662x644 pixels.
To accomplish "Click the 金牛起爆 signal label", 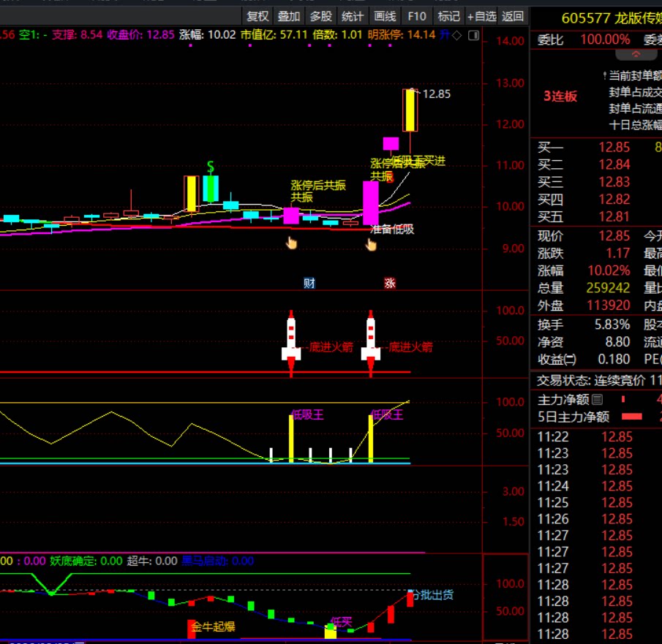I will (213, 626).
